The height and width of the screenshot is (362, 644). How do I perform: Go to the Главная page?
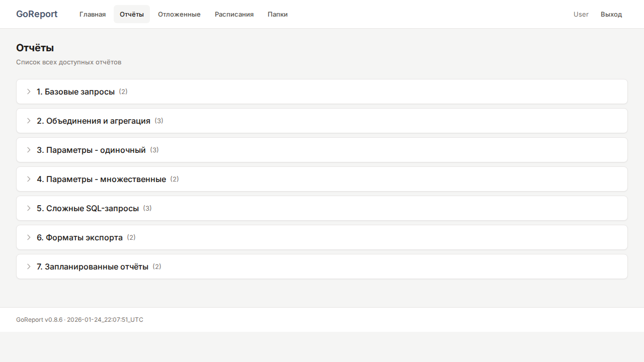pyautogui.click(x=93, y=14)
